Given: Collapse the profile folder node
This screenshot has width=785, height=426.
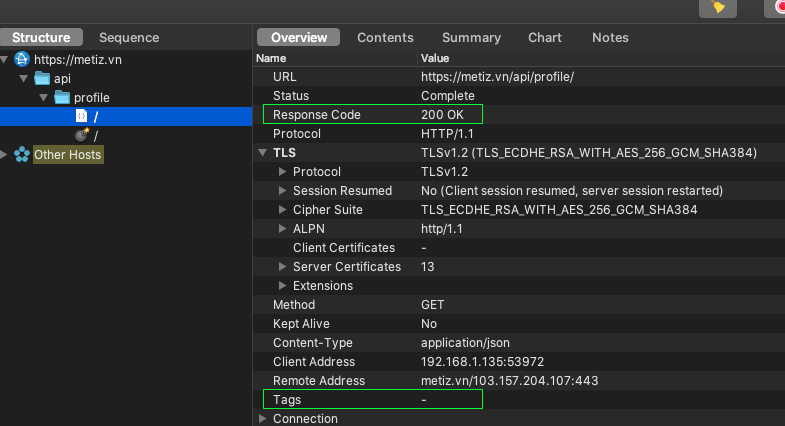Looking at the screenshot, I should pos(44,98).
